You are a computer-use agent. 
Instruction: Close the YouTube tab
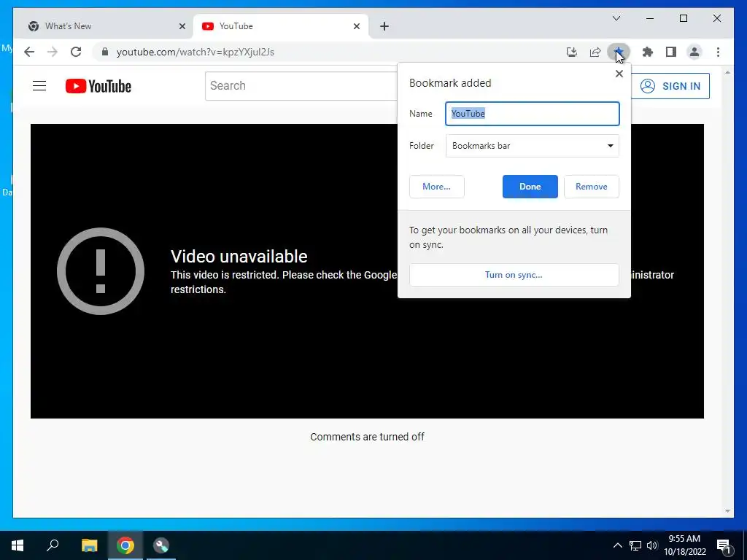[x=356, y=26]
